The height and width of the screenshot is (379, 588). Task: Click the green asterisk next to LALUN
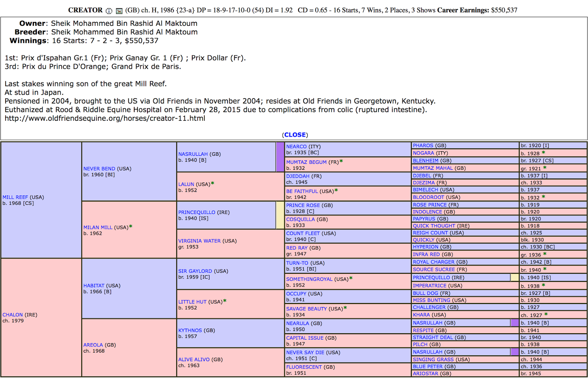[x=212, y=184]
